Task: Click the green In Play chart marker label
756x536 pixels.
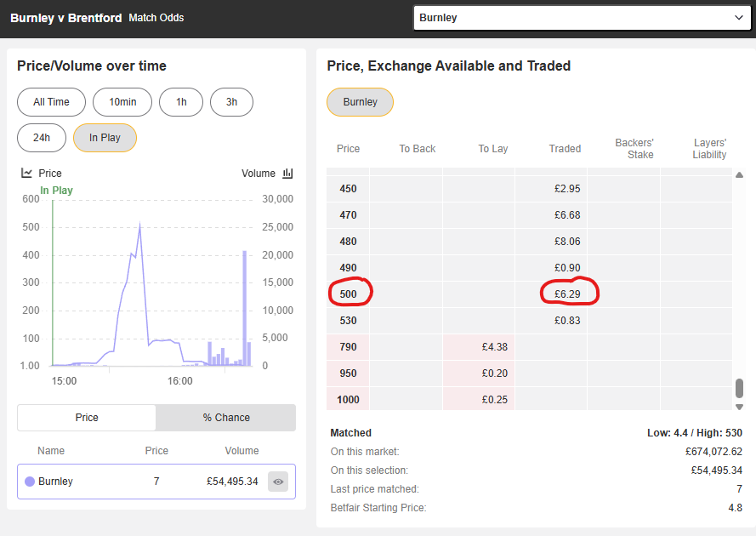Action: 56,190
